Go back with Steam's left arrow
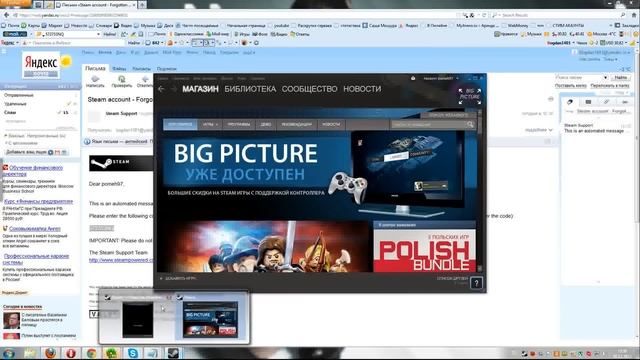Image resolution: width=640 pixels, height=360 pixels. (x=161, y=89)
